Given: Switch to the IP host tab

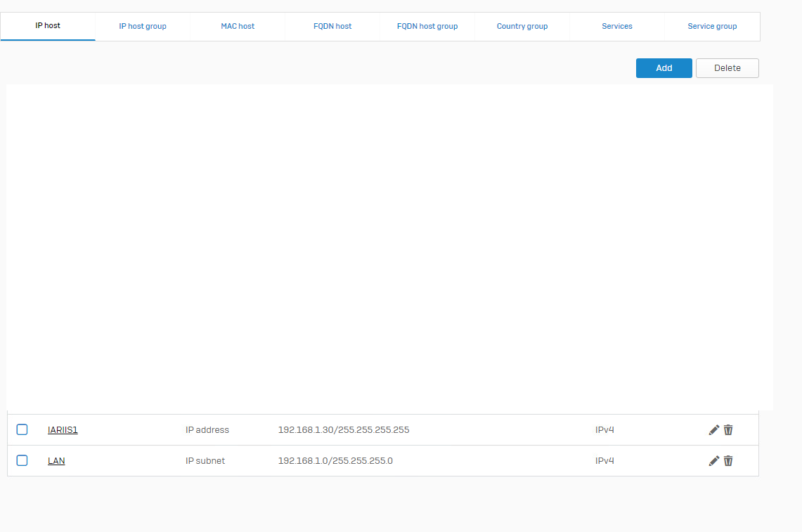Looking at the screenshot, I should coord(48,26).
